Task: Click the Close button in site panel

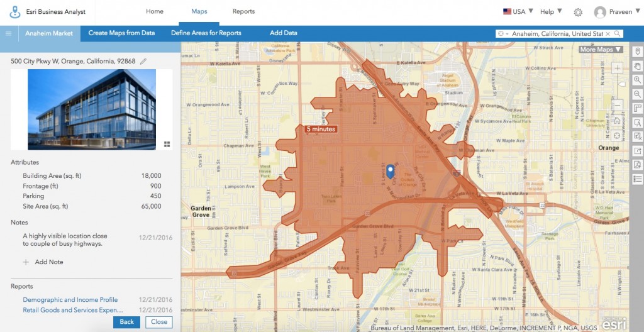Action: [x=159, y=322]
